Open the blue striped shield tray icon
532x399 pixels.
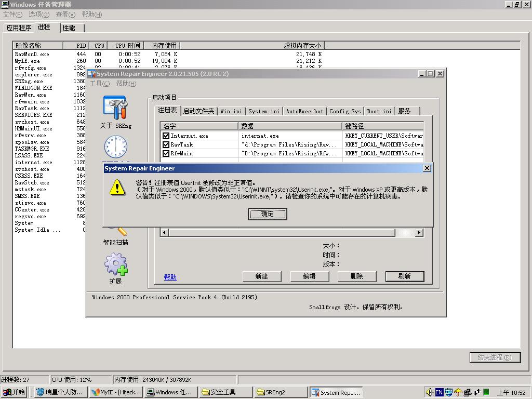coord(448,392)
